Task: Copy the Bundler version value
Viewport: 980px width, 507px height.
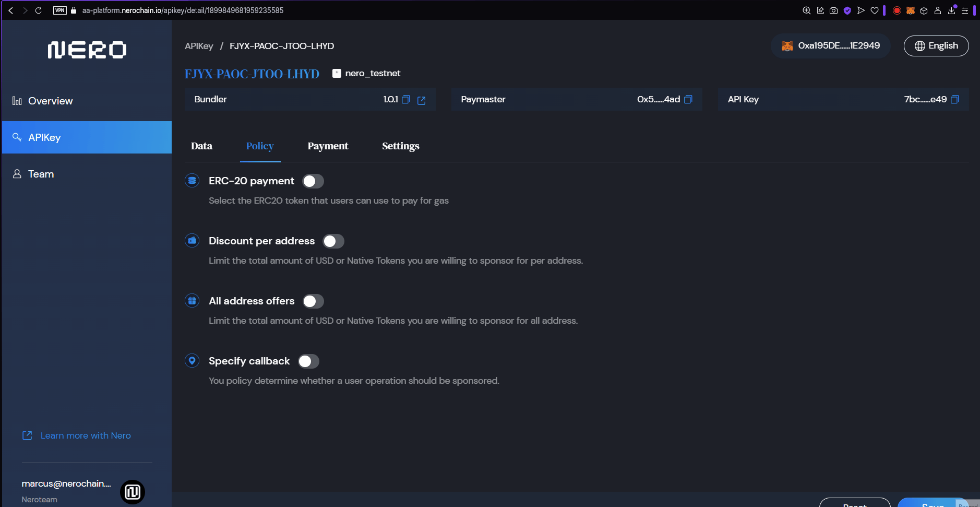Action: 406,99
